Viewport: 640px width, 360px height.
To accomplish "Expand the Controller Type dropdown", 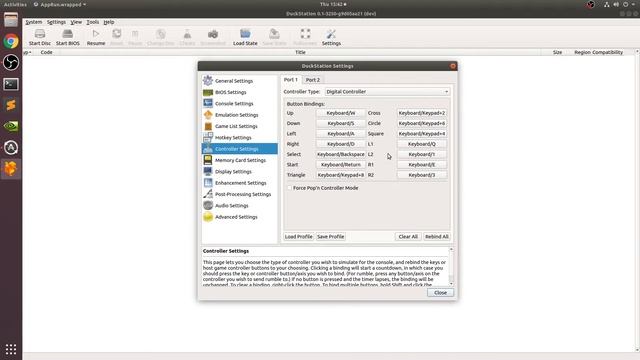I will coord(387,92).
